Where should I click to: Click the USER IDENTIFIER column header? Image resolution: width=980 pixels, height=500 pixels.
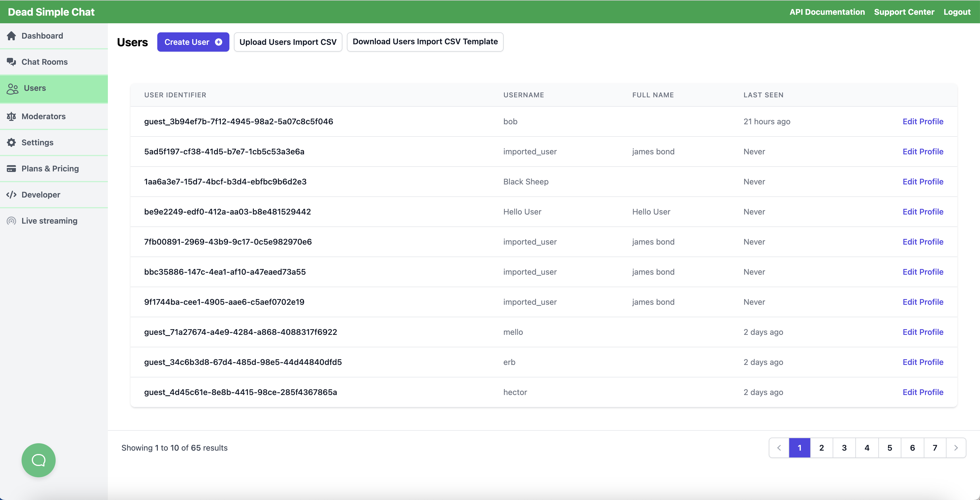pos(175,95)
